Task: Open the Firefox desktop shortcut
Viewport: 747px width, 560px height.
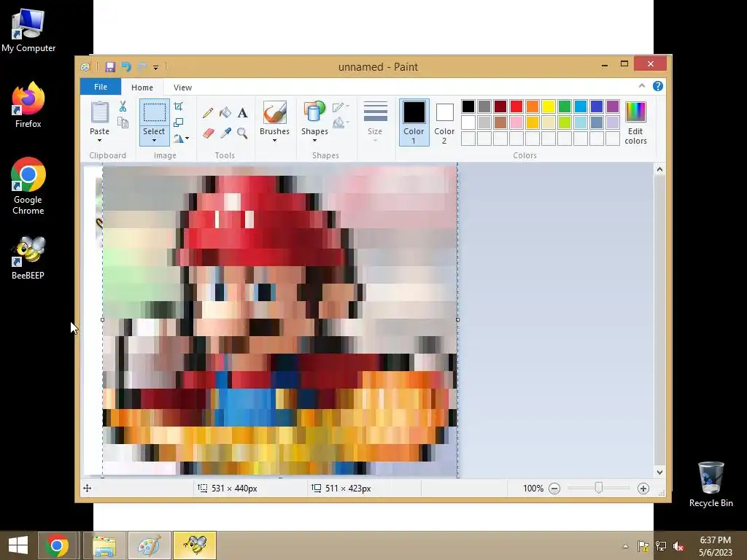Action: point(28,105)
